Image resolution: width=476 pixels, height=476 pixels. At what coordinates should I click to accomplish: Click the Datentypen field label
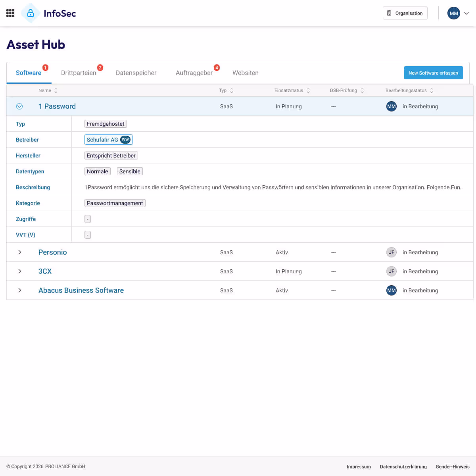coord(30,171)
